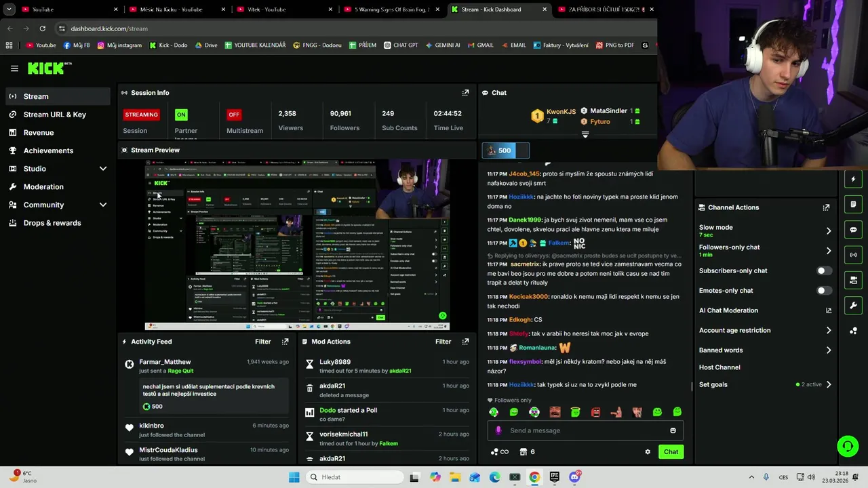Insert the red angry face emote

click(595, 412)
